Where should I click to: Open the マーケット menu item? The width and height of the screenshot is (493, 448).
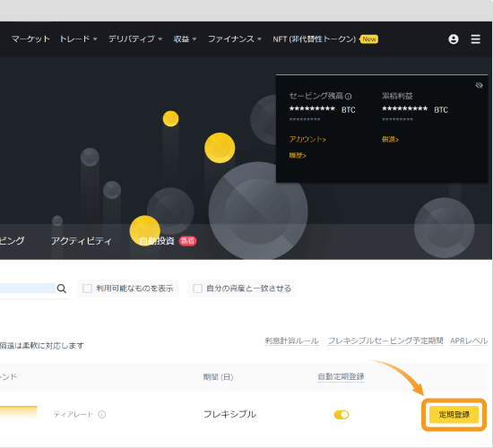coord(30,39)
